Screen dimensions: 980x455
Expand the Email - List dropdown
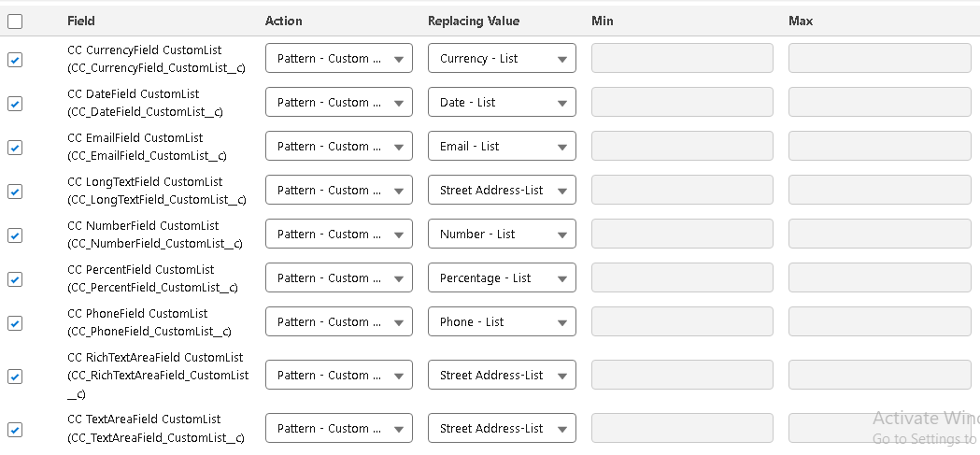[502, 147]
